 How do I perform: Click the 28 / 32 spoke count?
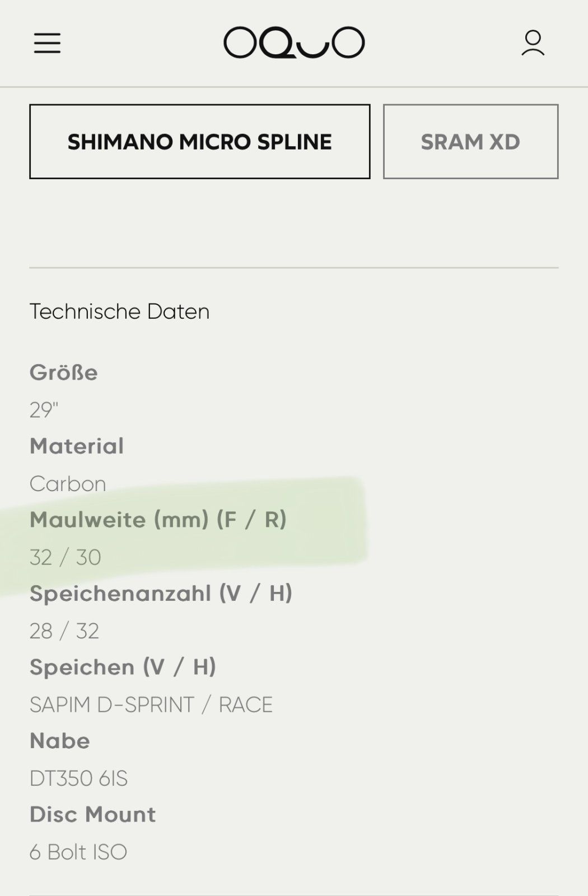(64, 631)
